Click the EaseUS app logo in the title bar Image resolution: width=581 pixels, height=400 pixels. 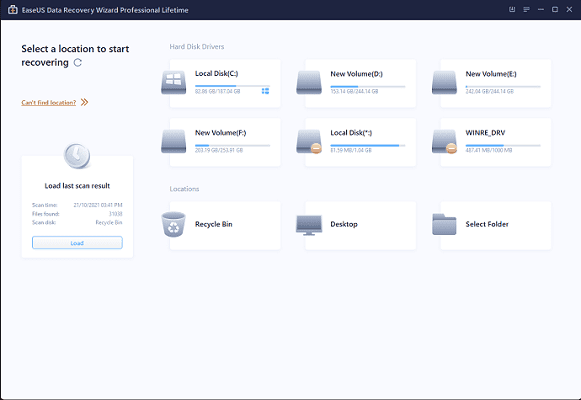pyautogui.click(x=13, y=10)
